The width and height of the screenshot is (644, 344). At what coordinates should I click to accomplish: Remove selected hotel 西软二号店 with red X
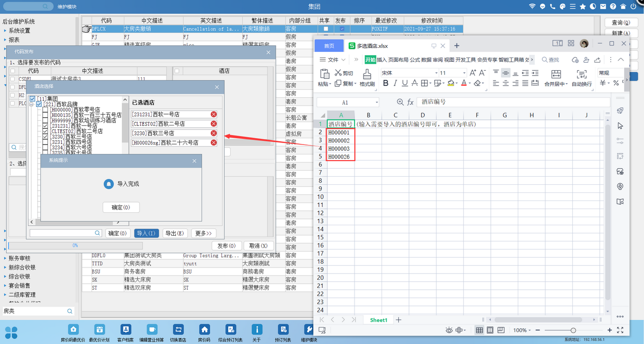pyautogui.click(x=214, y=124)
